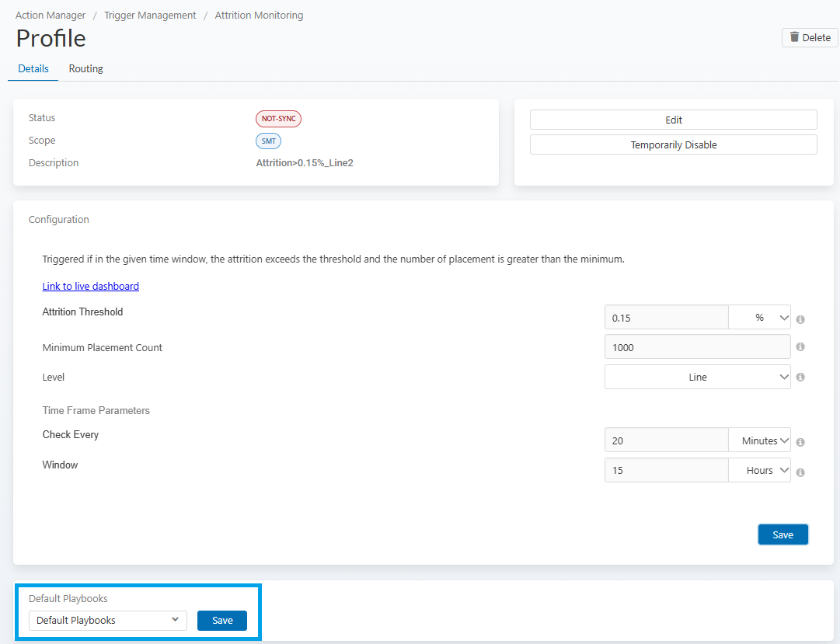Open Check Every Minutes unit dropdown
The image size is (840, 644).
[759, 440]
